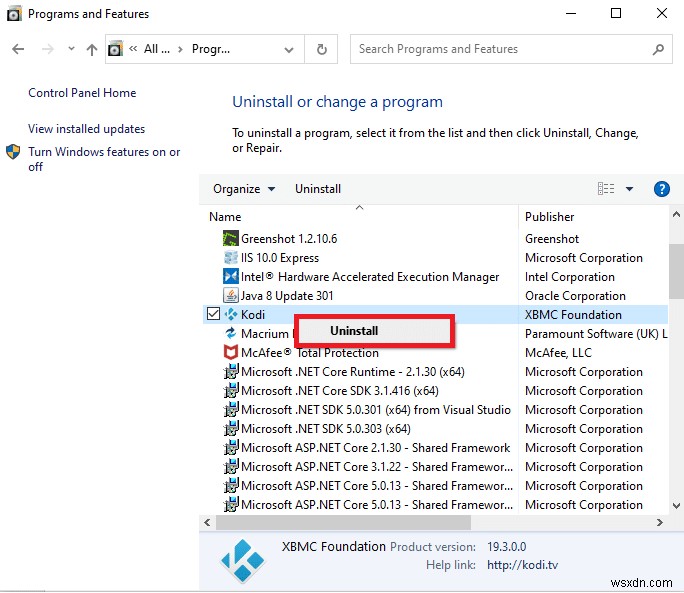This screenshot has width=684, height=593.
Task: Click the product version 19.3.0.0 value
Action: [x=506, y=547]
